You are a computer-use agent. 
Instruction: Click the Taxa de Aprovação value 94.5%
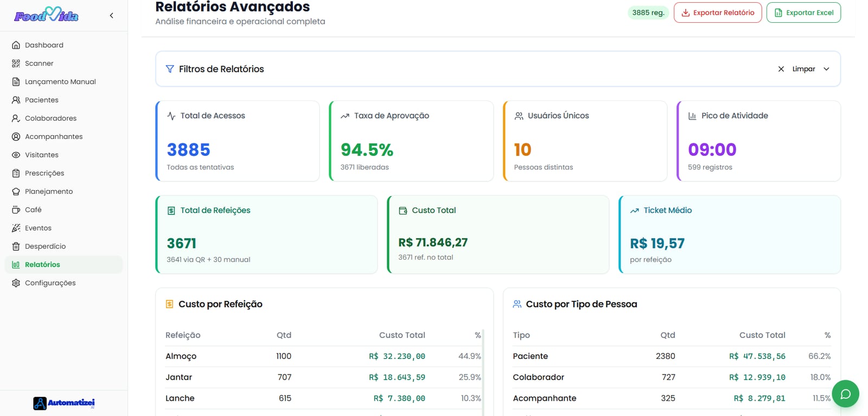point(367,149)
